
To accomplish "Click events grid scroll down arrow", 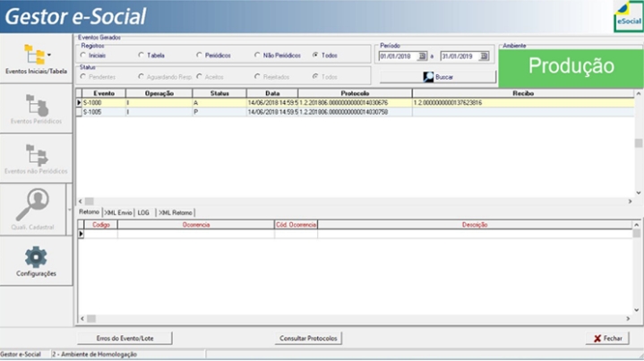I will [639, 193].
